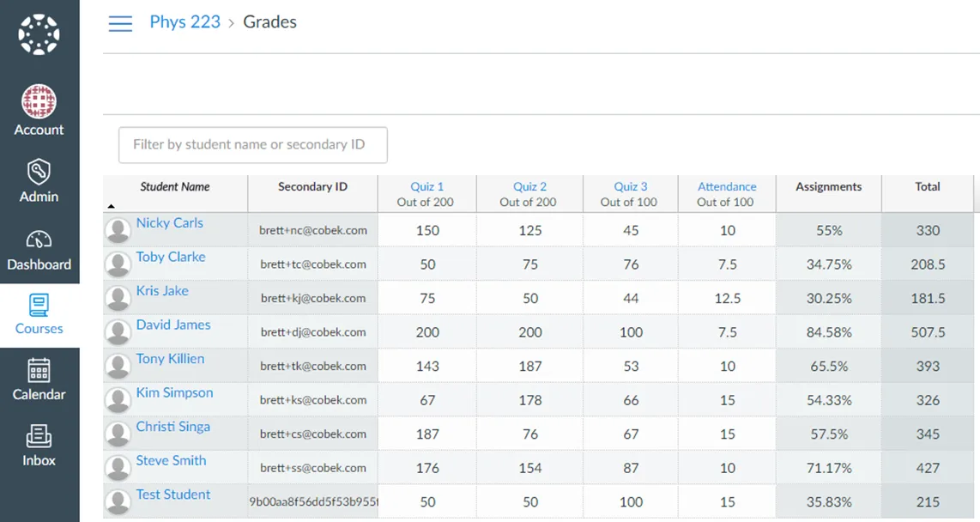Screen dimensions: 980x522
Task: Select Tony Killien Quiz 1 score 143
Action: click(x=427, y=366)
